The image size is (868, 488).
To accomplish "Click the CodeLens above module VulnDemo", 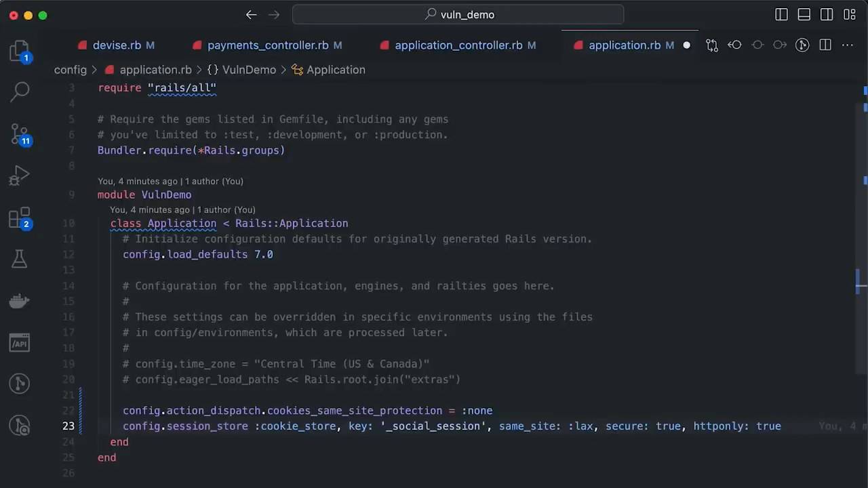I will pos(170,181).
